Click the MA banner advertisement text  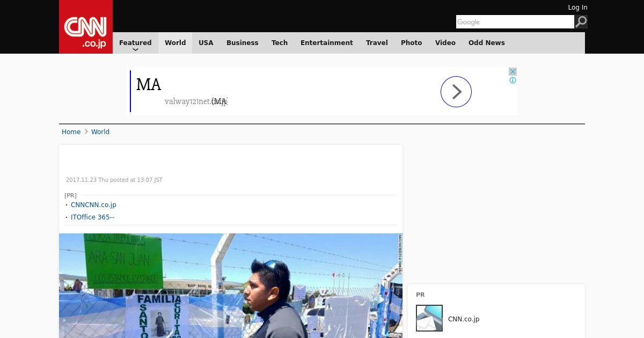pyautogui.click(x=149, y=85)
